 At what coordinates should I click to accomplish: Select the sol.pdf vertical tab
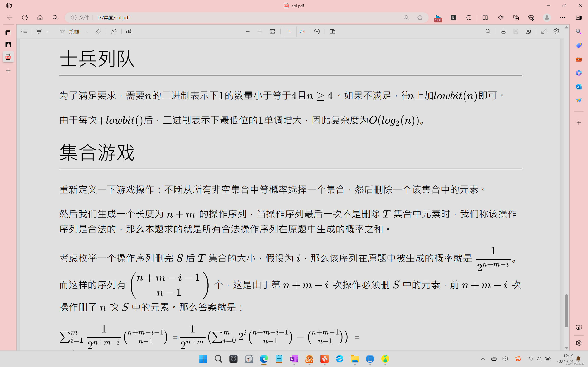[8, 57]
